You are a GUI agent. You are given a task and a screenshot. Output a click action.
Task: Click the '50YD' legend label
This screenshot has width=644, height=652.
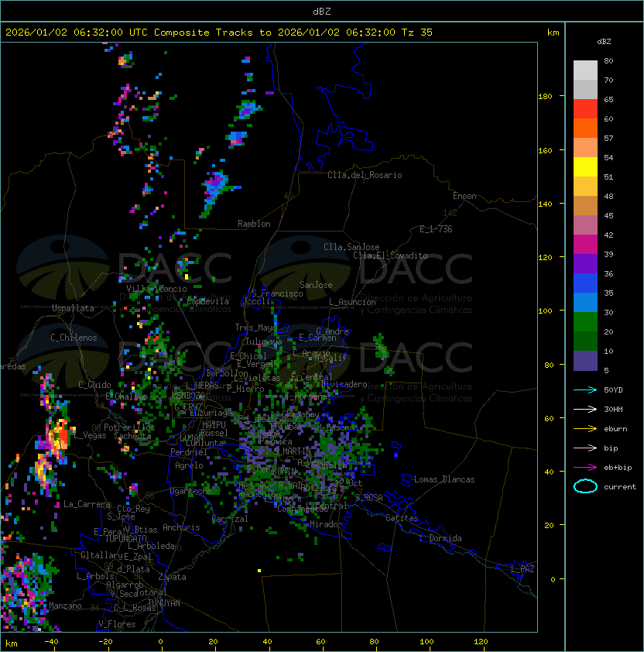[x=613, y=389]
